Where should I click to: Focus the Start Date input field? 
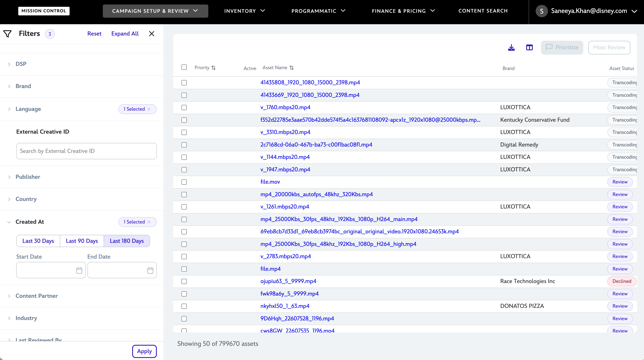51,270
